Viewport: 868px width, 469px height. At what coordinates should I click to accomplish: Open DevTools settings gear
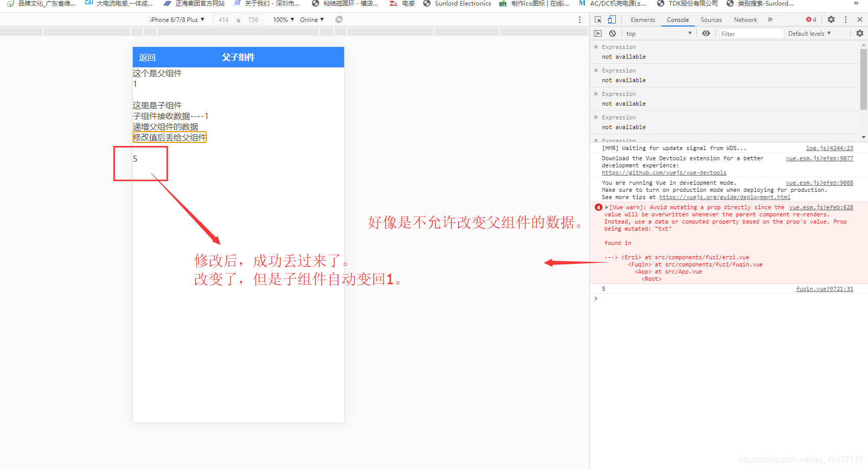(x=831, y=19)
